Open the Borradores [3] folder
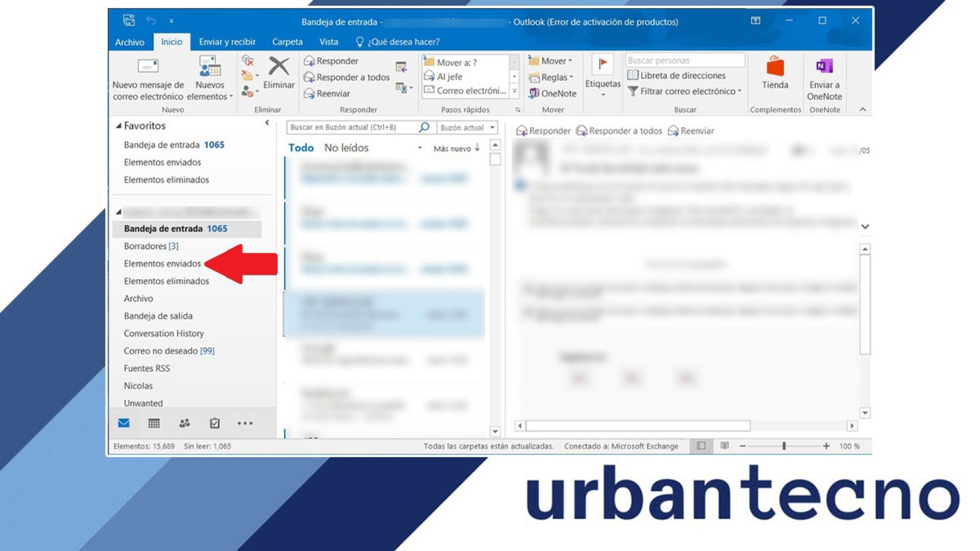980x551 pixels. coord(151,246)
